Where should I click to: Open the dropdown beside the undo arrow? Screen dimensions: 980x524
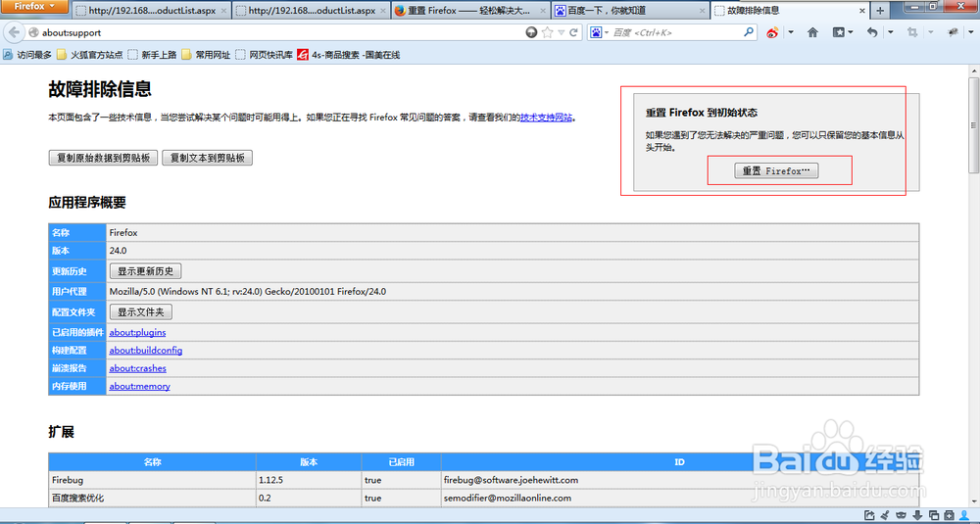(x=891, y=32)
